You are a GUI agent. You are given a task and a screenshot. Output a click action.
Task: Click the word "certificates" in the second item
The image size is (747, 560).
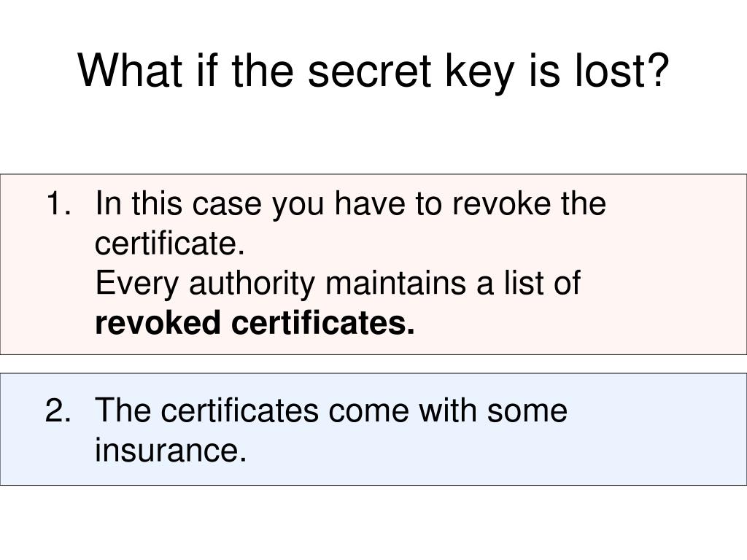(239, 410)
